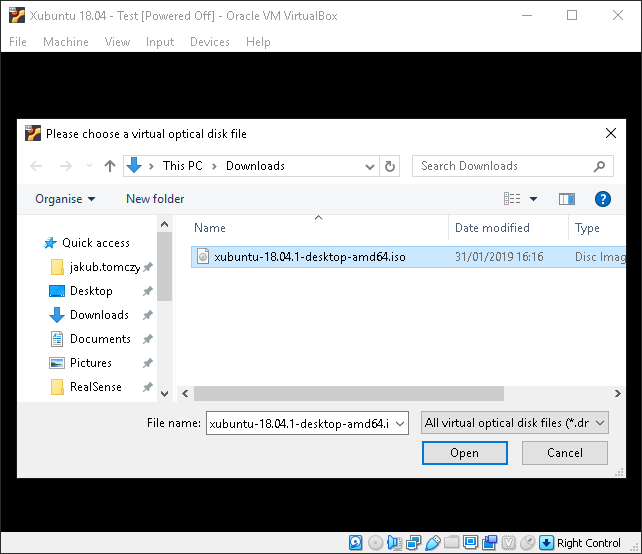The height and width of the screenshot is (554, 642).
Task: Click the video capture status icon
Action: pos(489,543)
